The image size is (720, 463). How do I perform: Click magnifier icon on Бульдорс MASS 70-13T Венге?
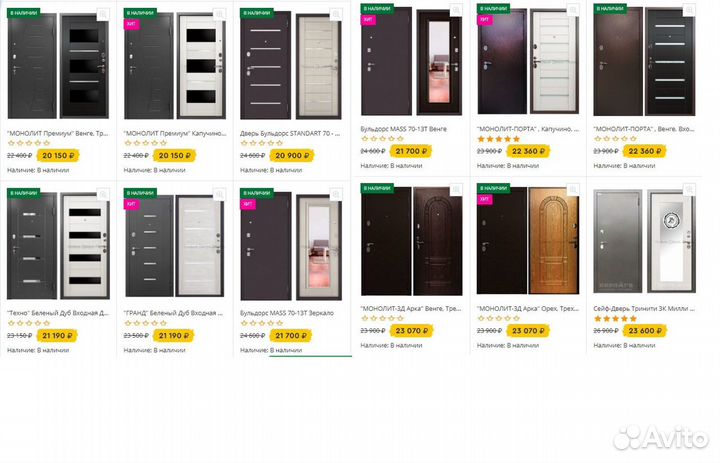click(457, 12)
